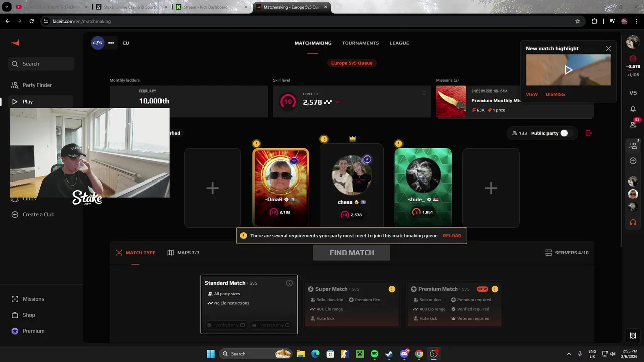Image resolution: width=644 pixels, height=362 pixels.
Task: Open the browser extensions puzzle icon
Action: 595,21
